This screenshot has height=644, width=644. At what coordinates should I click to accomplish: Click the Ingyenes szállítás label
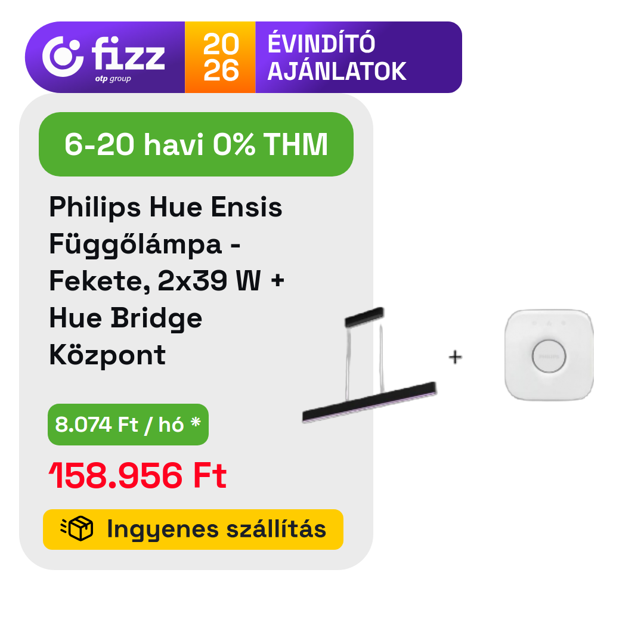coord(216,529)
